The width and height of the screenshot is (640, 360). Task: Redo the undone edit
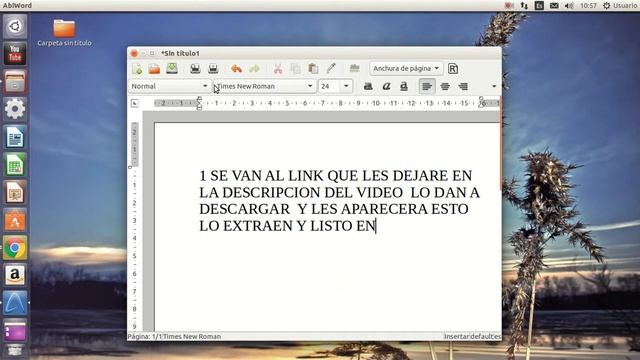[254, 69]
